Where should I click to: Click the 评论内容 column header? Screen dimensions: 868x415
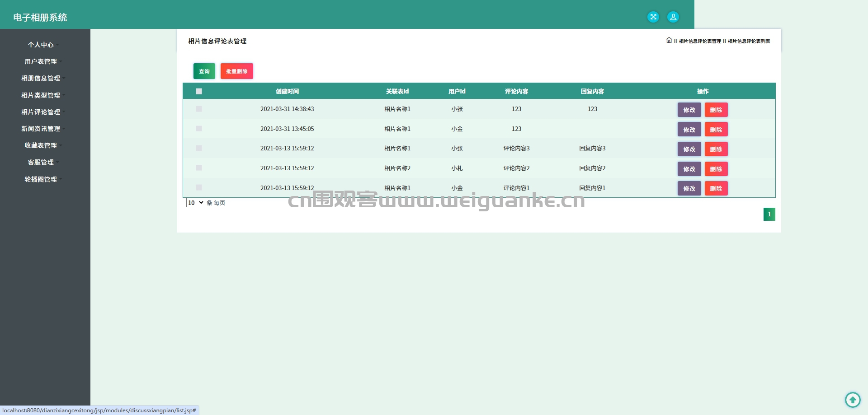(517, 91)
